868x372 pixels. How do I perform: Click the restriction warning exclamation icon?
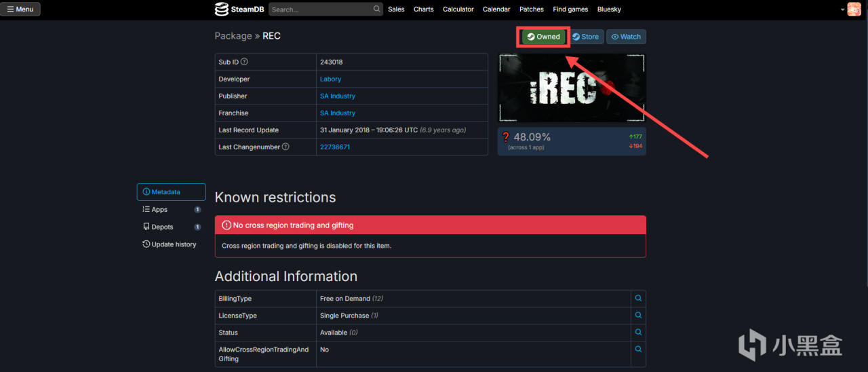(226, 225)
